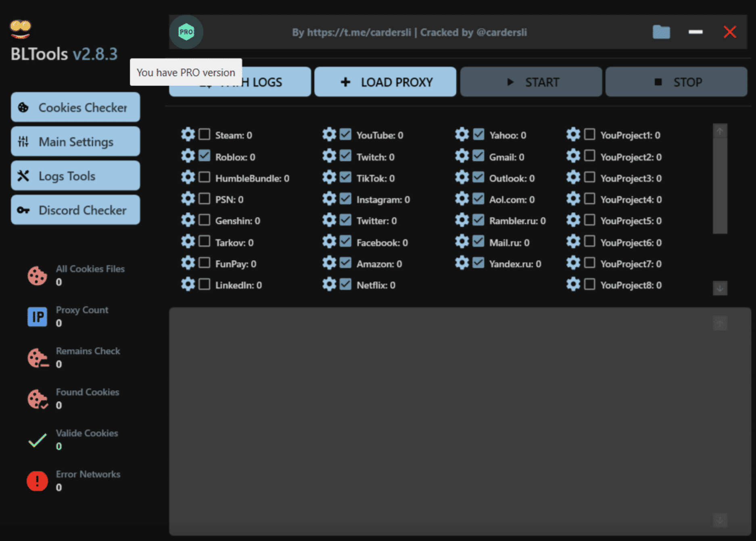Uncheck the Roblox checkbox
Viewport: 756px width, 541px height.
click(205, 156)
